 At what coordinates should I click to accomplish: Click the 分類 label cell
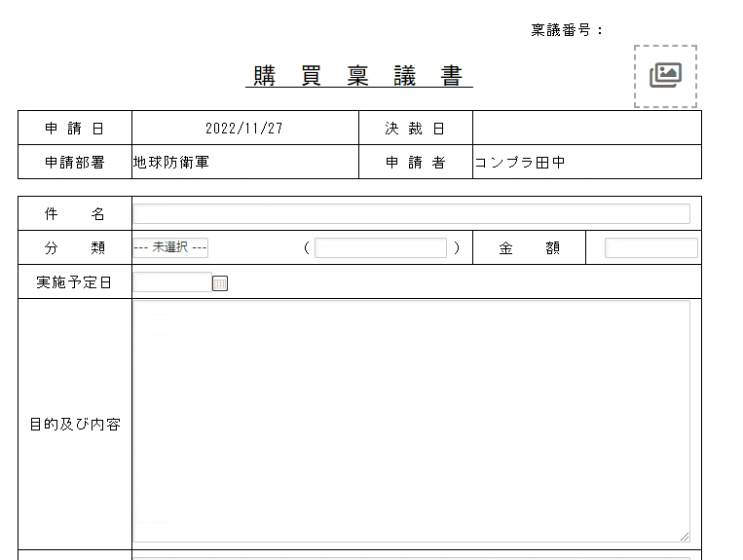[x=75, y=247]
